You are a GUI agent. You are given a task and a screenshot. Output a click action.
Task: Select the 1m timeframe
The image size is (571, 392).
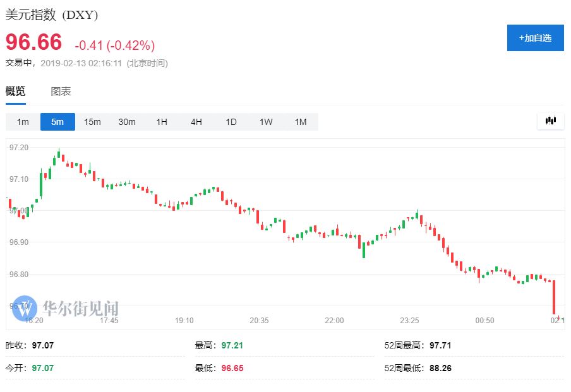pos(23,122)
